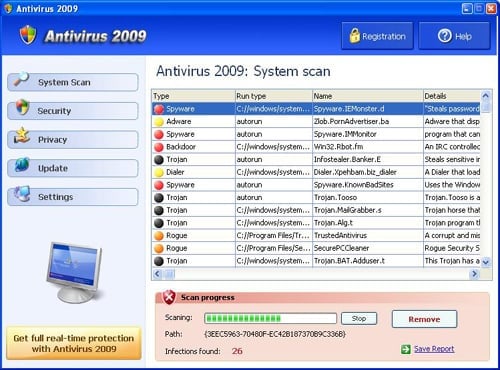Screen dimensions: 500x370
Task: Click the yellow dot of the Adware row
Action: click(x=159, y=122)
